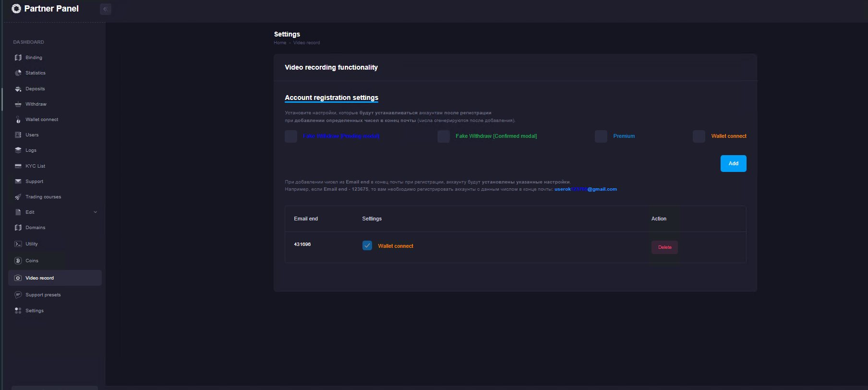Click the Deposits icon in sidebar
The image size is (868, 390).
(x=18, y=89)
